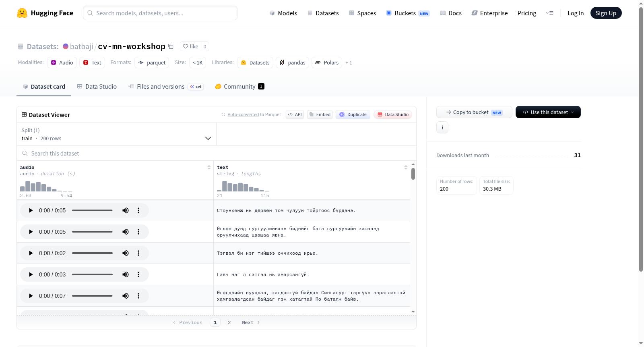
Task: Like the cv-mn-workshop dataset
Action: tap(190, 46)
